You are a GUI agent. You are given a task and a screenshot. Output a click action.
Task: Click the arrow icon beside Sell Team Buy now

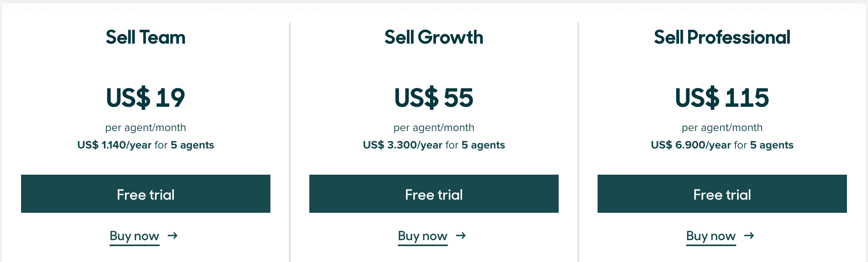[x=173, y=236]
